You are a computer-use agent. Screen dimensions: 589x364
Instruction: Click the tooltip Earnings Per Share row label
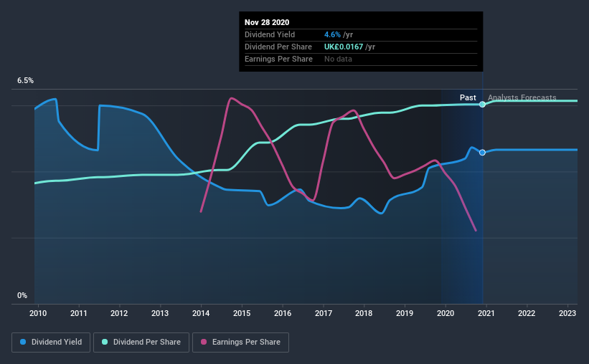279,59
